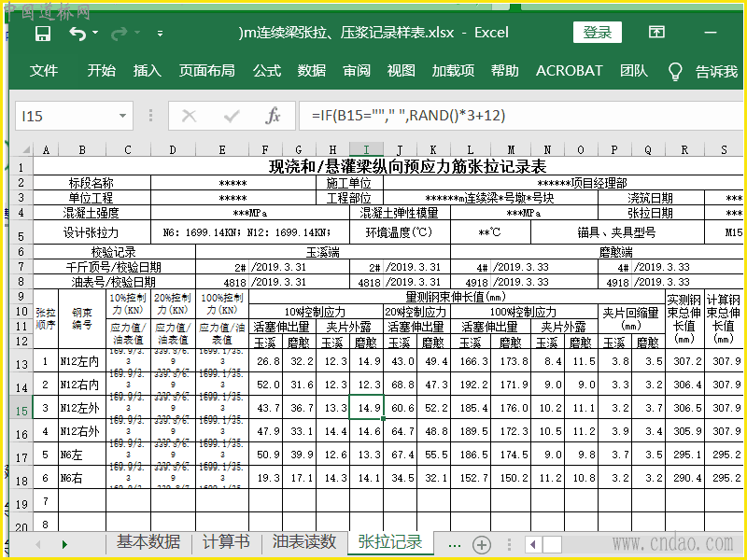
Task: Click the next-sheet navigation arrow
Action: 64,544
